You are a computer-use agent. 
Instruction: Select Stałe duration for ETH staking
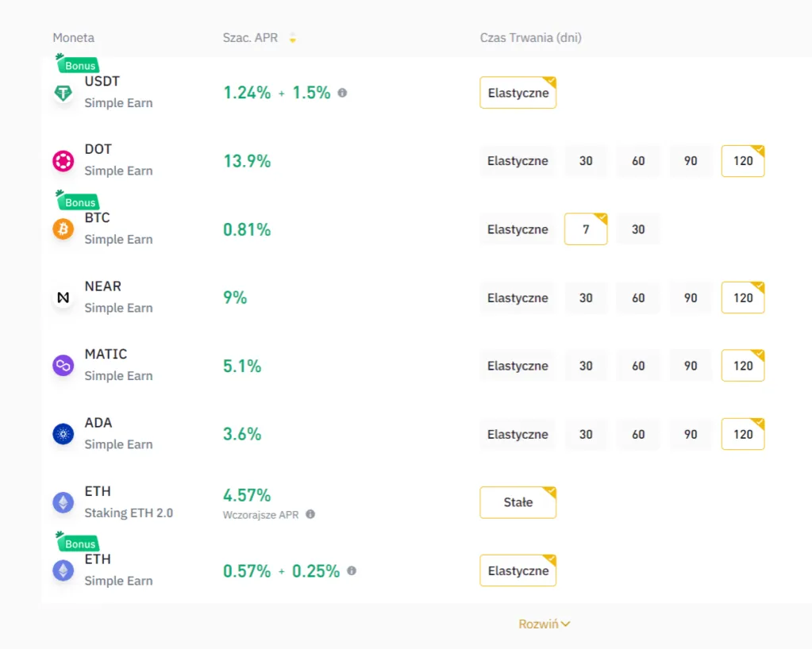[518, 502]
